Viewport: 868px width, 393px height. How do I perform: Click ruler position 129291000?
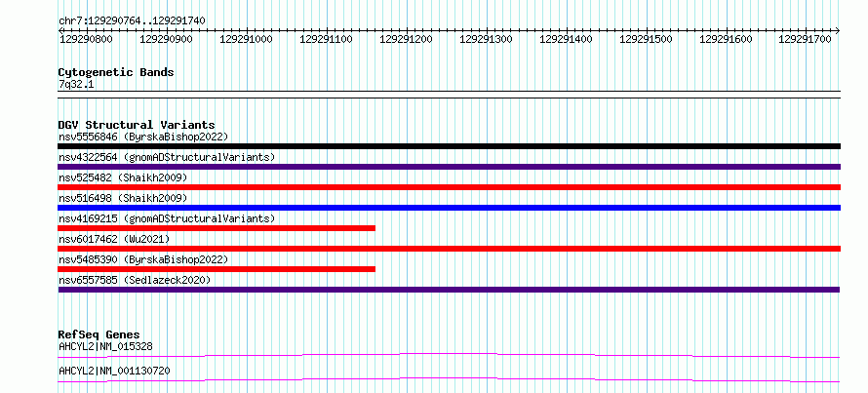[x=247, y=39]
